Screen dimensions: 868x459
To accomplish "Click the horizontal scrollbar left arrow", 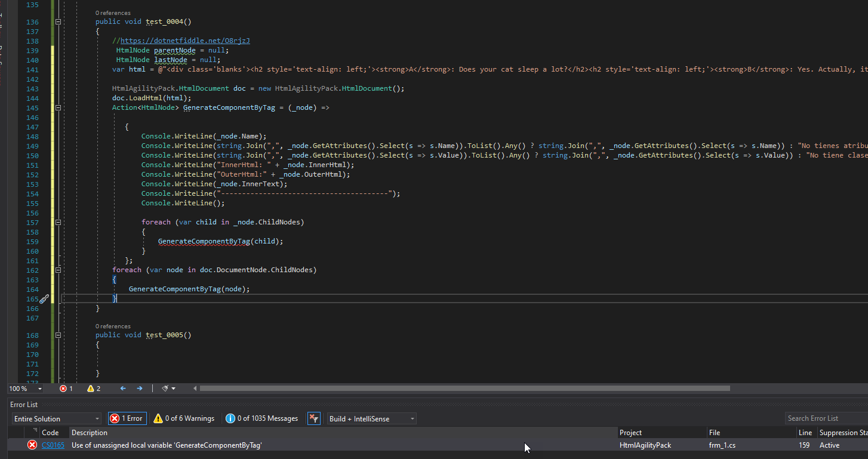I will tap(195, 389).
